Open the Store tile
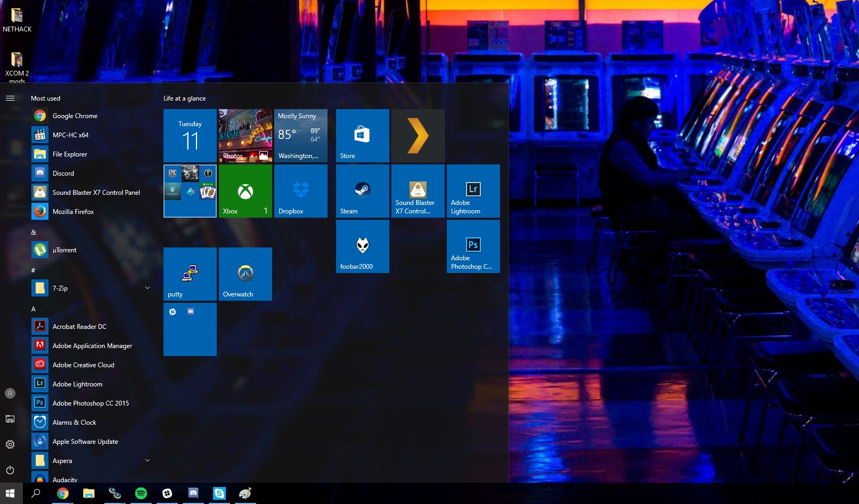Image resolution: width=859 pixels, height=504 pixels. click(363, 136)
